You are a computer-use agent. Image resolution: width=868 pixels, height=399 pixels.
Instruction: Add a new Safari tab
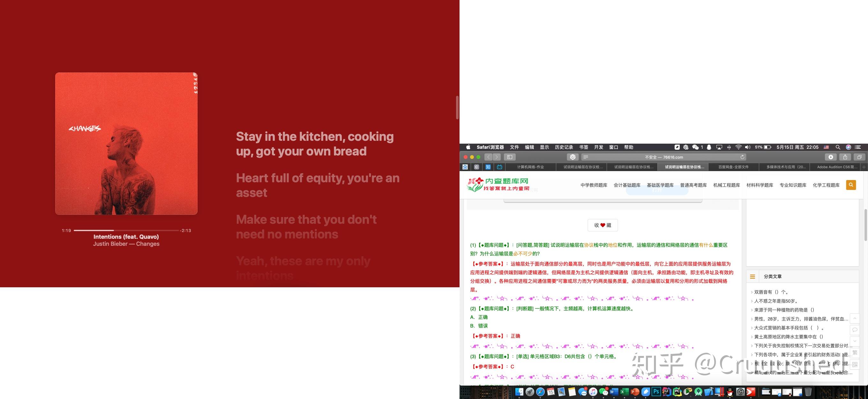pos(864,167)
